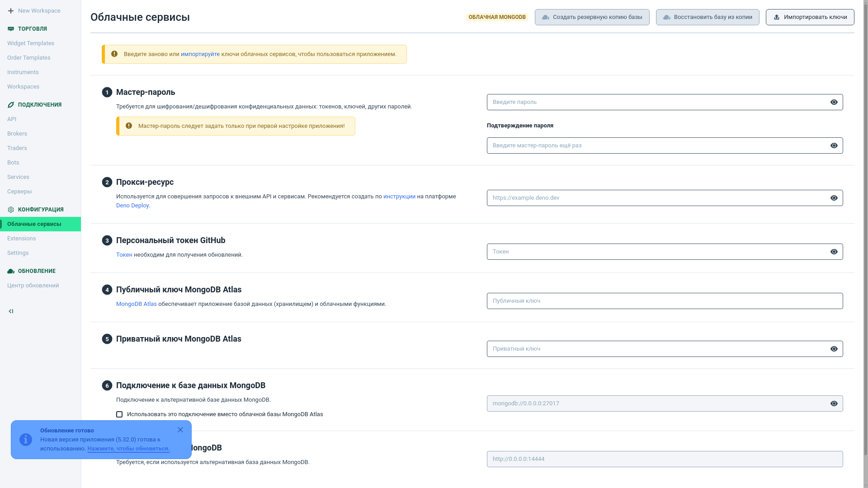The height and width of the screenshot is (488, 868).
Task: Click Импортировать ключи button
Action: 810,17
